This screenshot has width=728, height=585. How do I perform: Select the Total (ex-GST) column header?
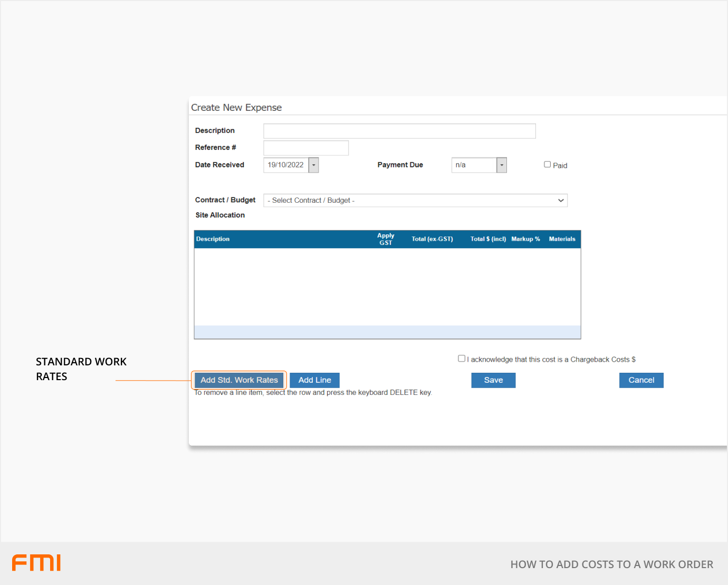point(432,239)
